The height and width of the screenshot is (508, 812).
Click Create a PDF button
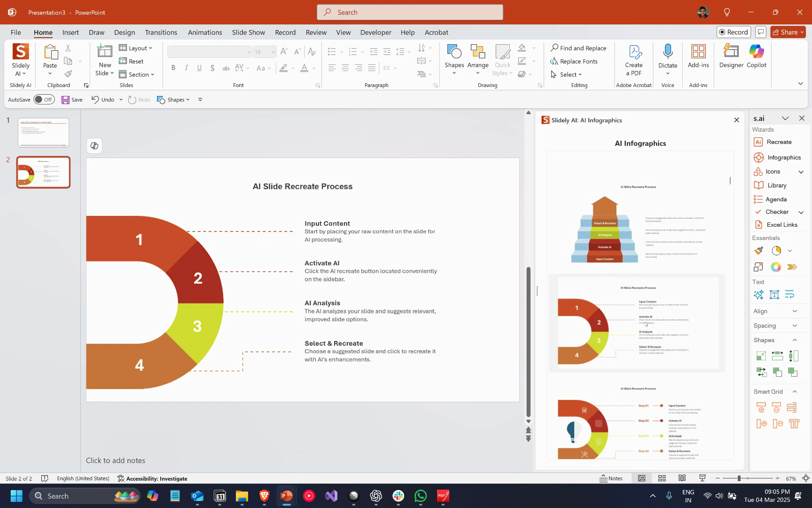coord(634,58)
